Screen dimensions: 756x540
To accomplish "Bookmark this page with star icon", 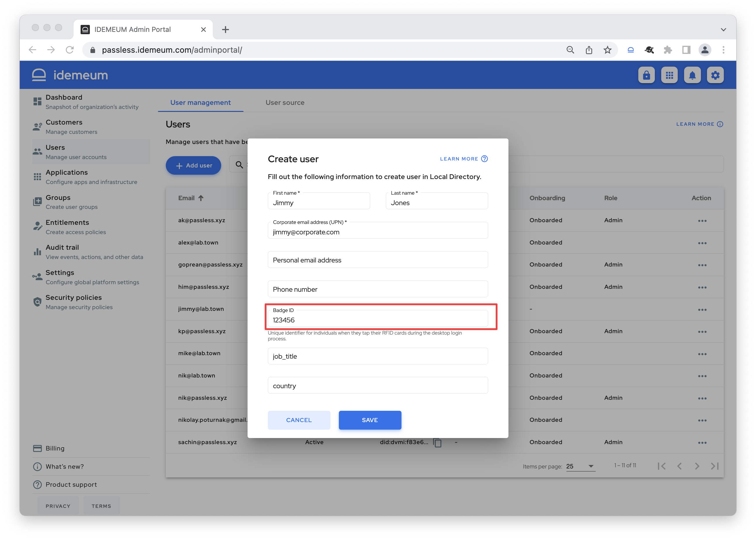I will 607,50.
